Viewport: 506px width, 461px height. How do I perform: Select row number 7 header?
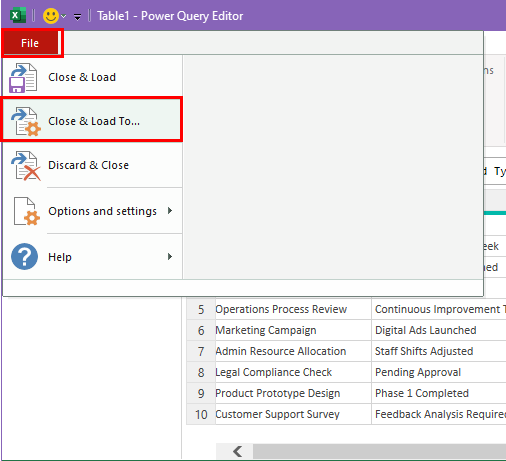pos(201,351)
